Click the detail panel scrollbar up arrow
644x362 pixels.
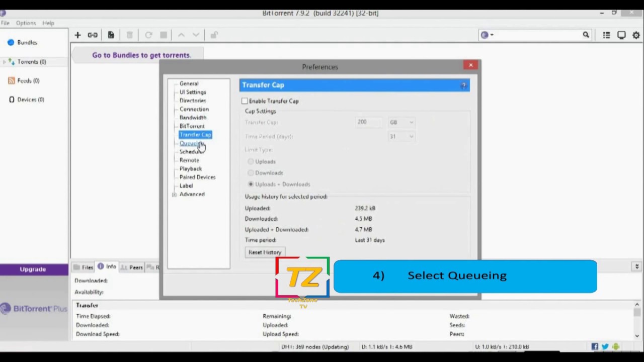(x=637, y=305)
